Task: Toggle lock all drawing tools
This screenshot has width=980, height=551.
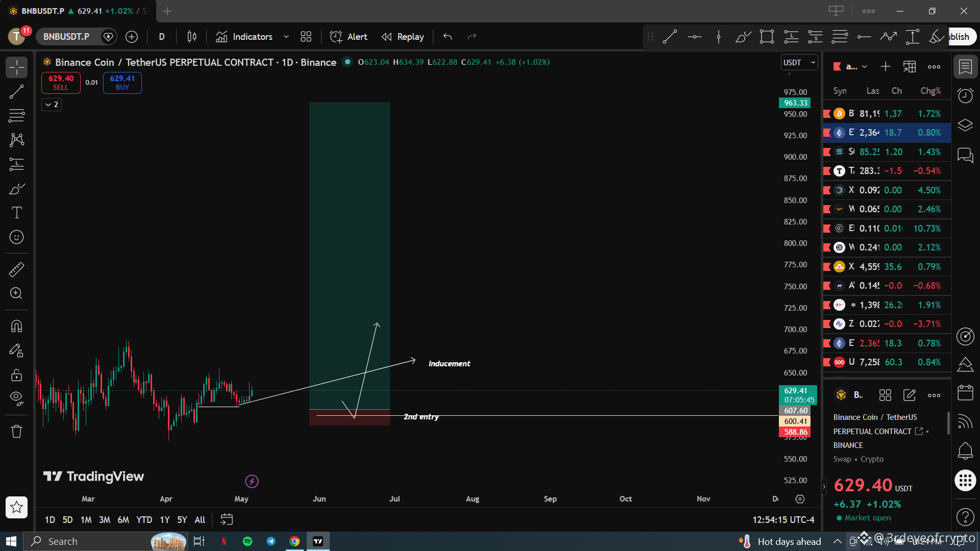Action: coord(17,375)
